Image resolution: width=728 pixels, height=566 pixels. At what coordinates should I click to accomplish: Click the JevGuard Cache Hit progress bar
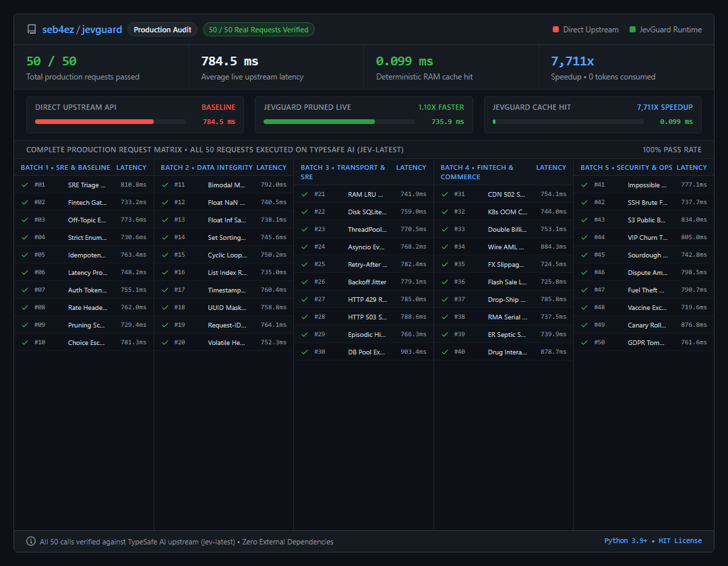pos(568,121)
